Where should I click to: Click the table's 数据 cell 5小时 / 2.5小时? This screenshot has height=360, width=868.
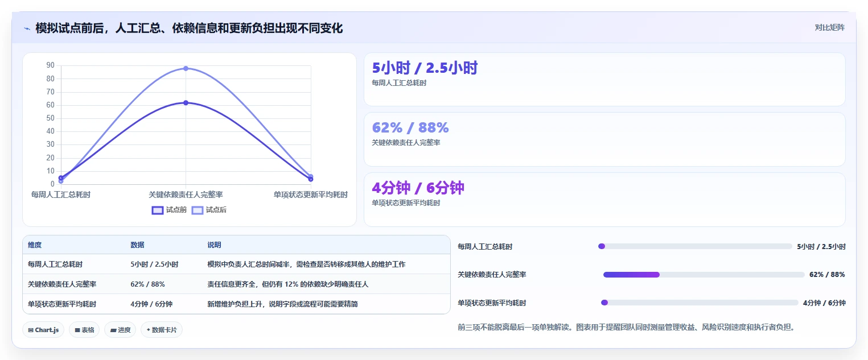(154, 264)
